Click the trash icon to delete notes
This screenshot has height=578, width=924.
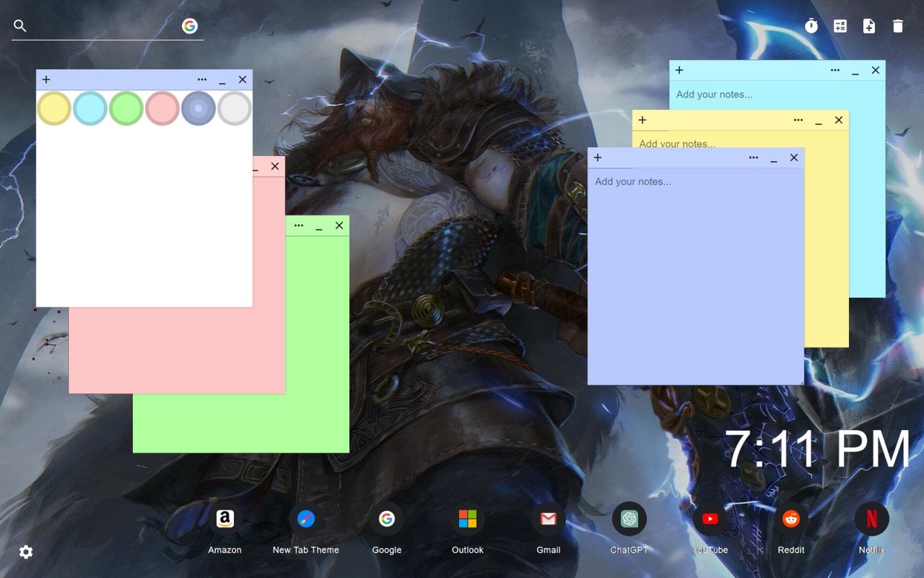coord(898,26)
